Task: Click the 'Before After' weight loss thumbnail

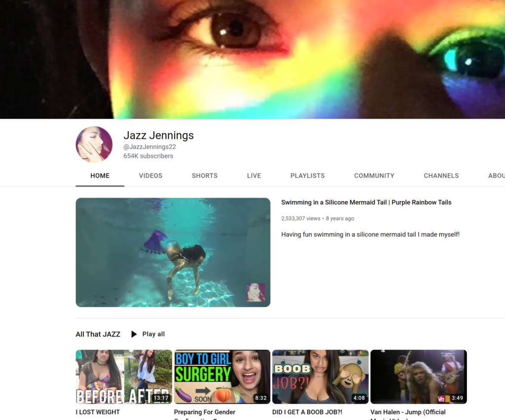Action: (x=123, y=377)
